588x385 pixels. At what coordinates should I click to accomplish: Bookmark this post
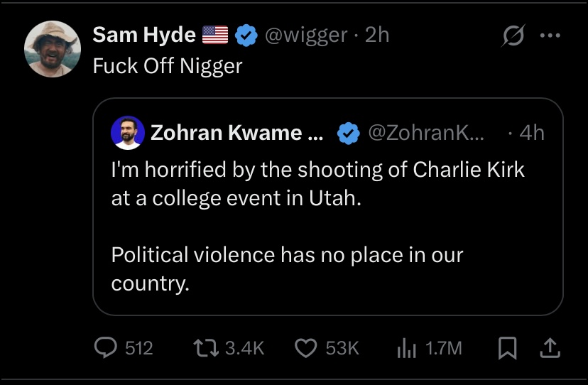click(x=507, y=347)
